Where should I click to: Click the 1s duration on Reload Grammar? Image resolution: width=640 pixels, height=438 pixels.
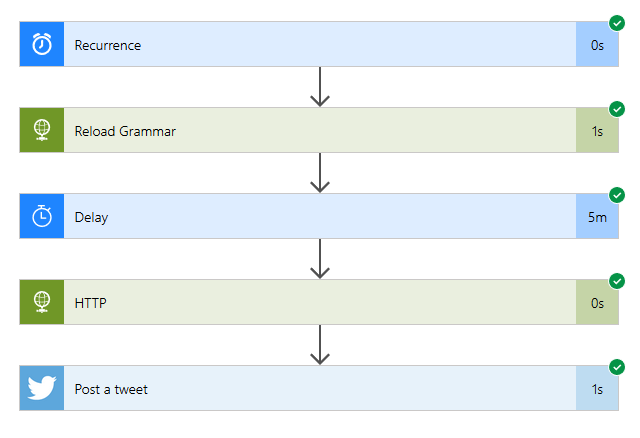597,131
